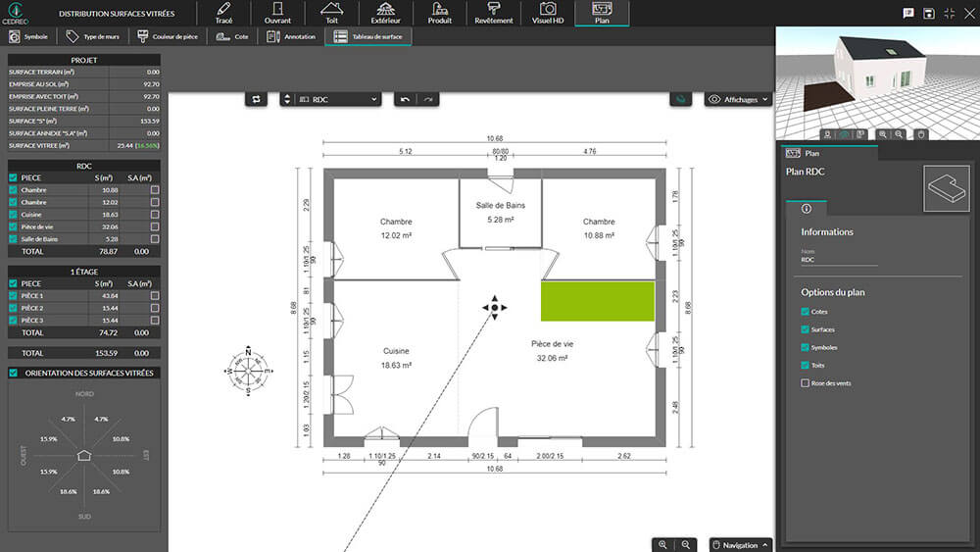Uncheck the Cuisine room in RDC table
This screenshot has width=980, height=552.
point(13,214)
